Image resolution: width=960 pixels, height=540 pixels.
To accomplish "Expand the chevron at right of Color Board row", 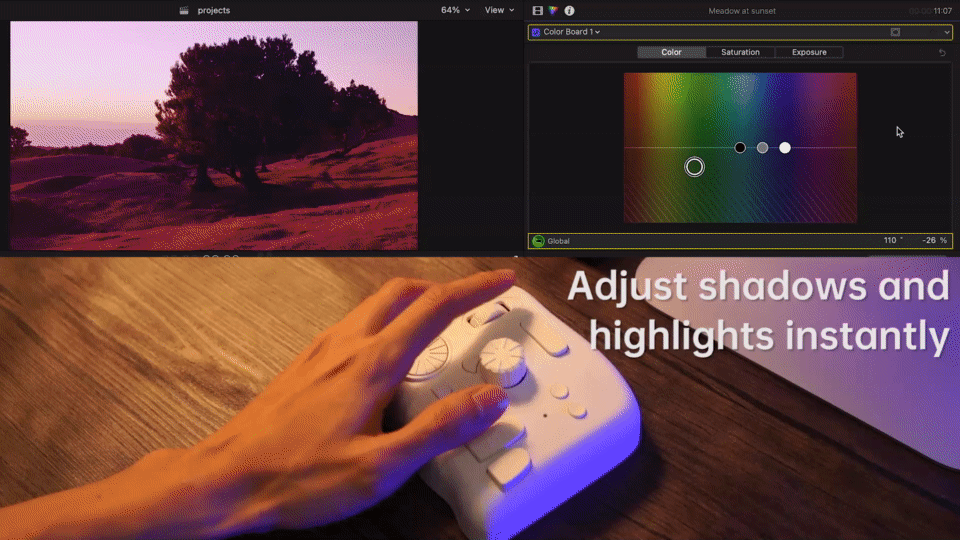I will 947,32.
